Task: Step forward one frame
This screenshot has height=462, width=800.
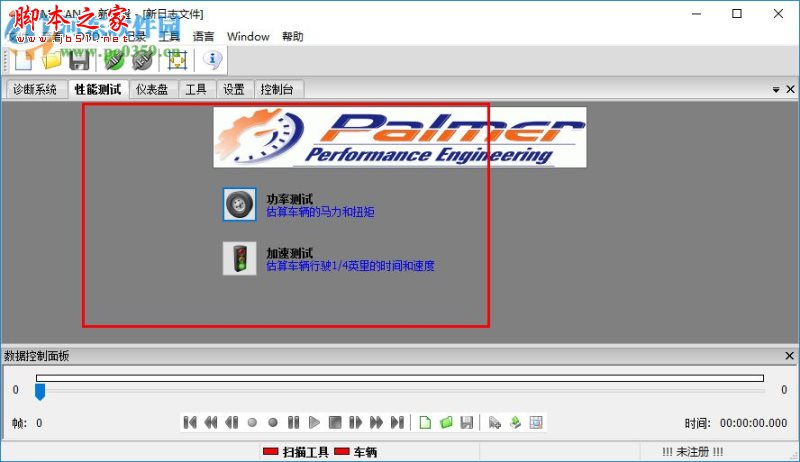Action: pyautogui.click(x=356, y=422)
